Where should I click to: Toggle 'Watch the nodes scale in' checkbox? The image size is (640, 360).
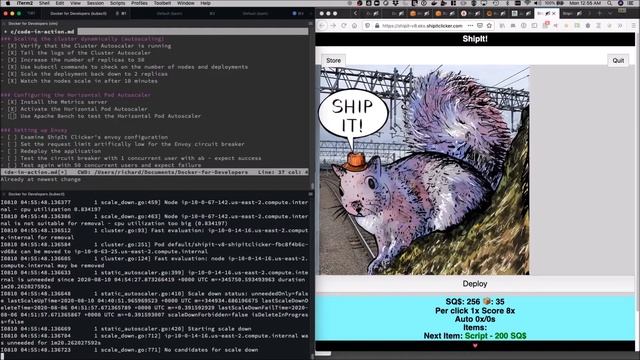click(x=12, y=81)
